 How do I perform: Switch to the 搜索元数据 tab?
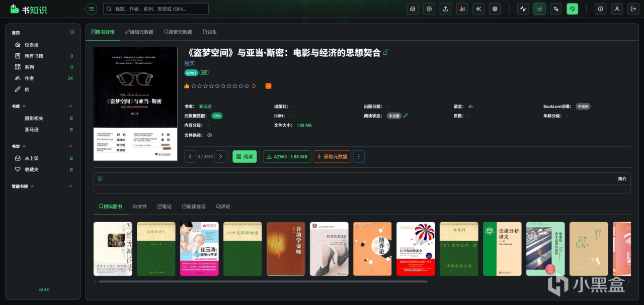pos(178,32)
